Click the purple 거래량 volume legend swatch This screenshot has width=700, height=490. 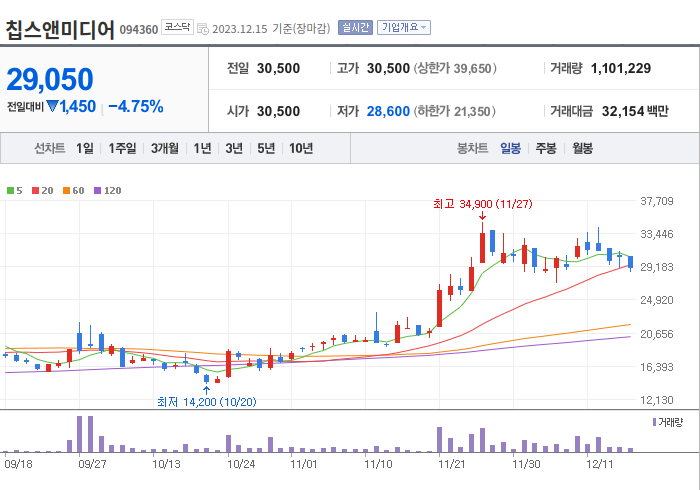[654, 422]
